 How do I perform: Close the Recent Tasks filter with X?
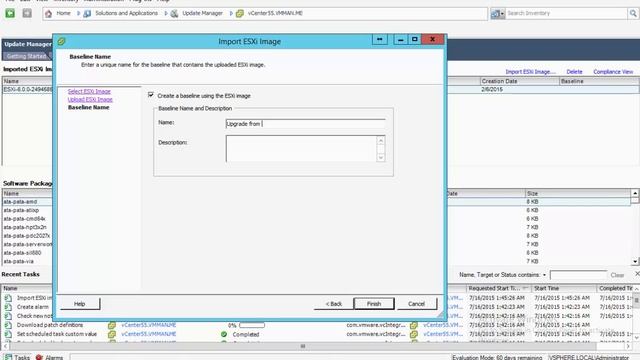click(637, 273)
